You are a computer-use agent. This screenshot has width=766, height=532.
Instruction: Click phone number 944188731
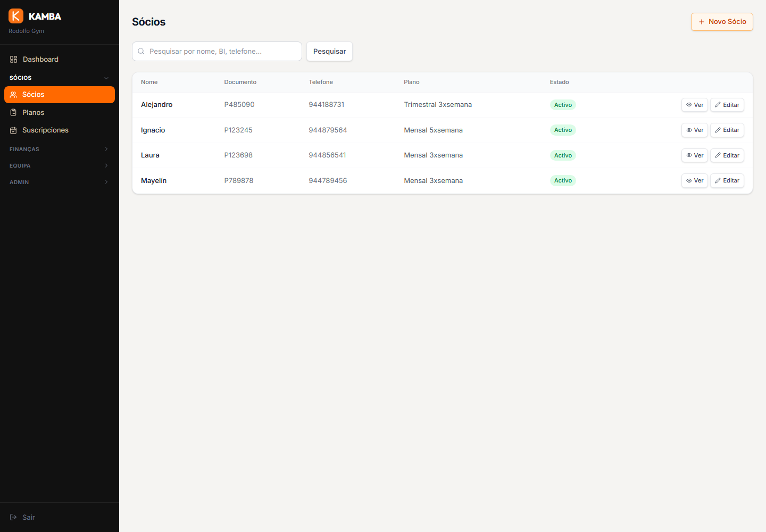click(327, 105)
